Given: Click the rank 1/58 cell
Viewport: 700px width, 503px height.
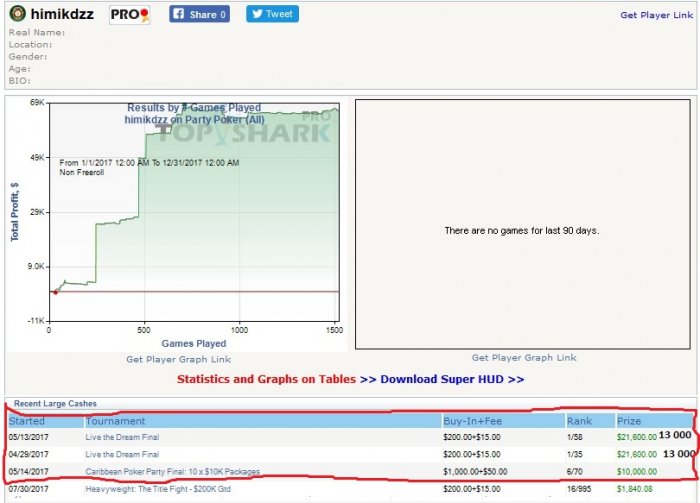Looking at the screenshot, I should click(x=575, y=437).
